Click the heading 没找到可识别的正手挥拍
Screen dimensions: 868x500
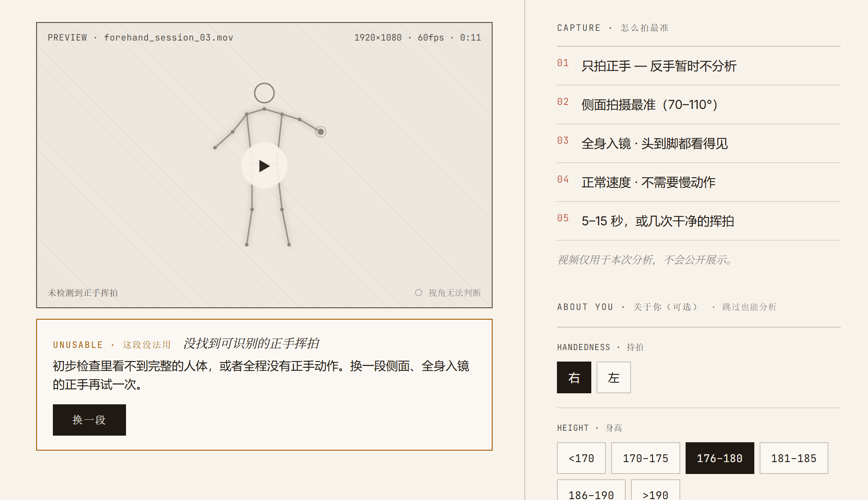click(x=251, y=343)
